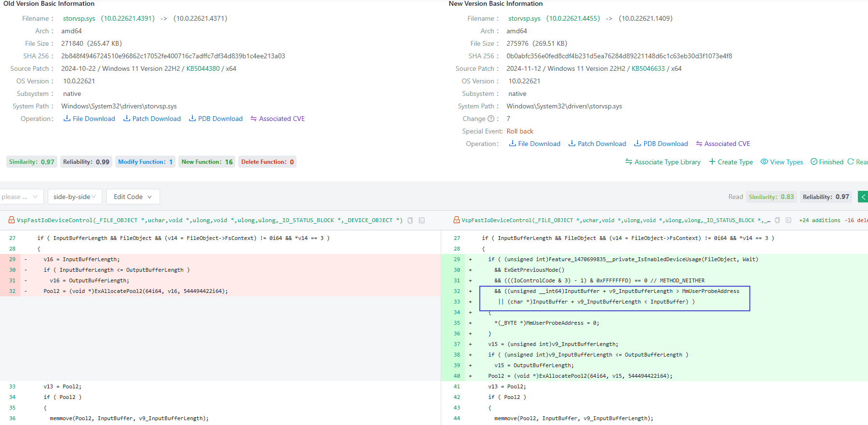Image resolution: width=868 pixels, height=425 pixels.
Task: Click terminal icon beside new function name
Action: click(x=788, y=221)
